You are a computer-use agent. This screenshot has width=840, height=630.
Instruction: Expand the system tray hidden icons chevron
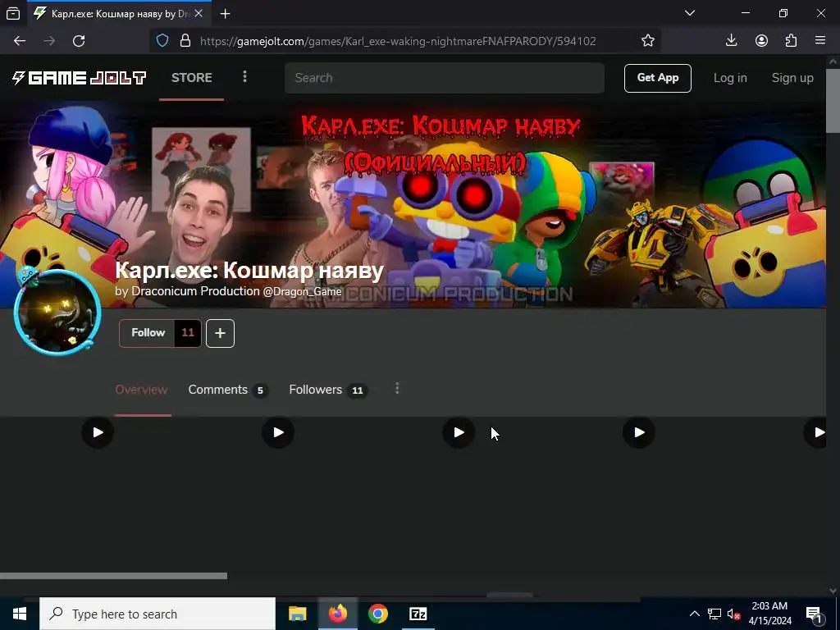(694, 614)
